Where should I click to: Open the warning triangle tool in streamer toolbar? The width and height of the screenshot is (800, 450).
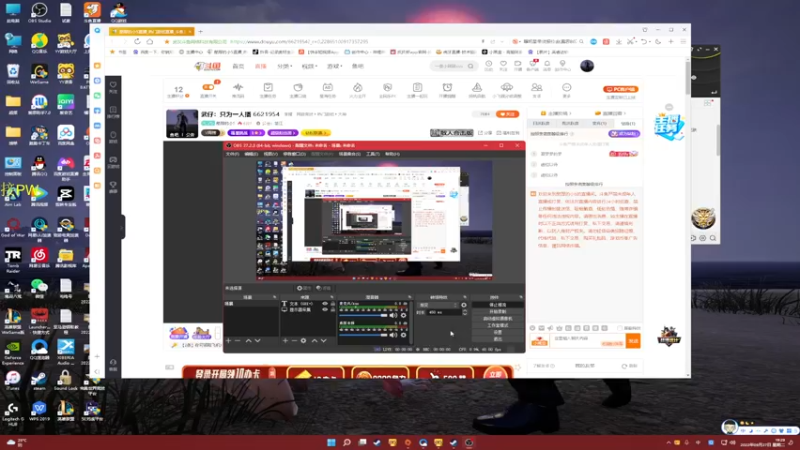point(477,89)
